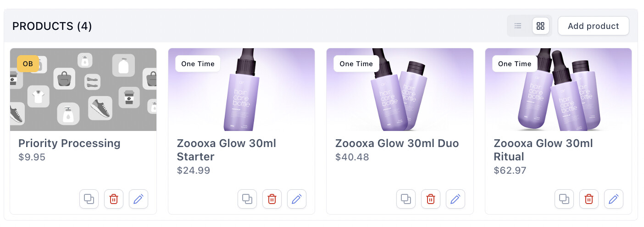The height and width of the screenshot is (227, 644).
Task: Switch to grid view layout
Action: click(540, 26)
